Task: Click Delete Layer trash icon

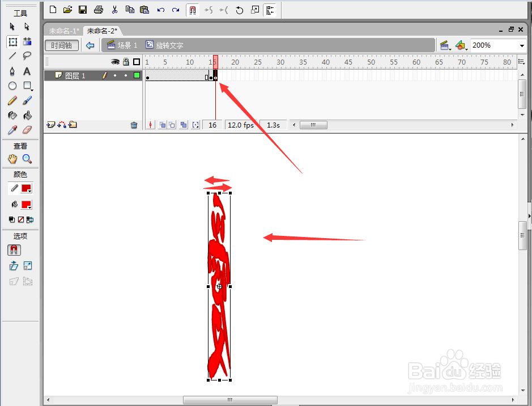Action: pos(134,125)
